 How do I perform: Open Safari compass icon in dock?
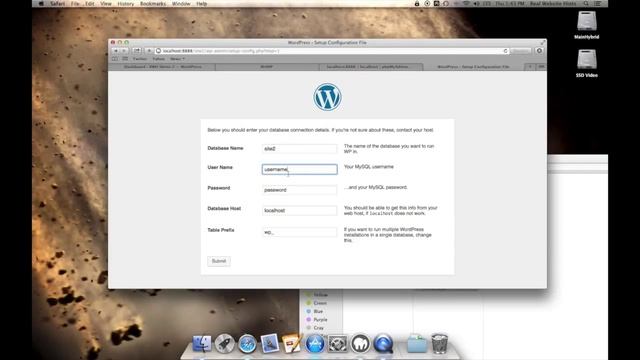[247, 343]
